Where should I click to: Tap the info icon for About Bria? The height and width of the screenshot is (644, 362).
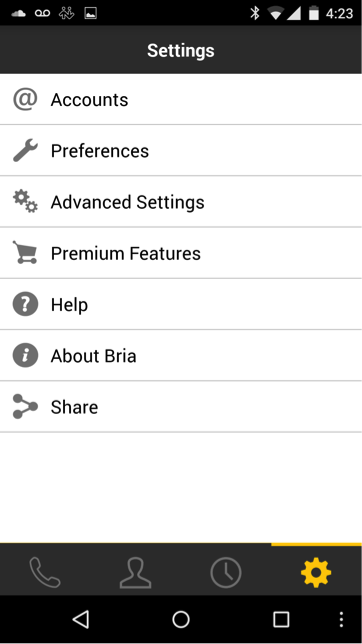point(25,355)
